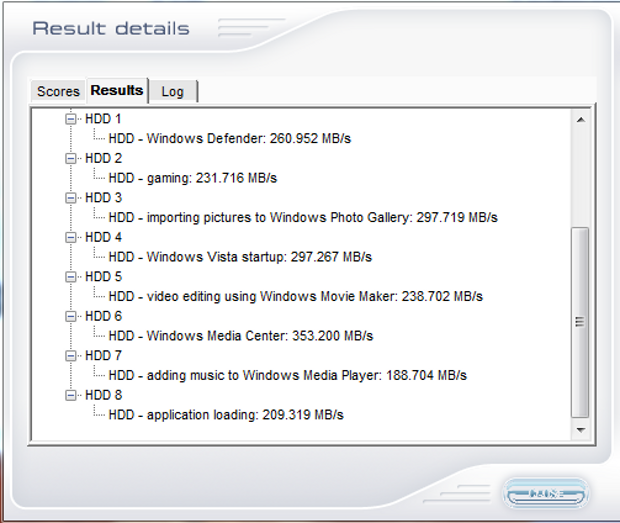620x523 pixels.
Task: Toggle the HDD 5 expander box
Action: [71, 277]
